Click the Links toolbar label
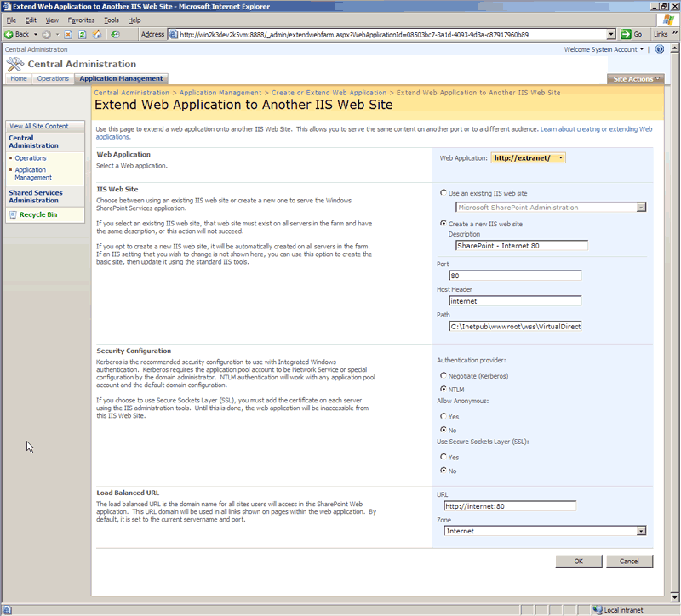This screenshot has height=616, width=681. pos(661,34)
